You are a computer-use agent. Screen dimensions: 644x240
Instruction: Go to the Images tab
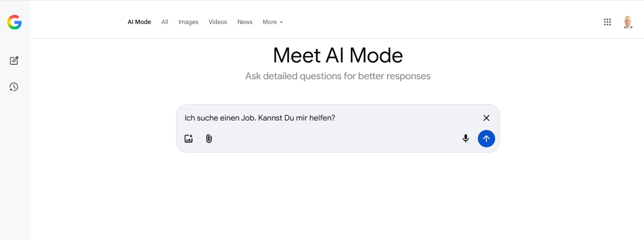(x=188, y=22)
